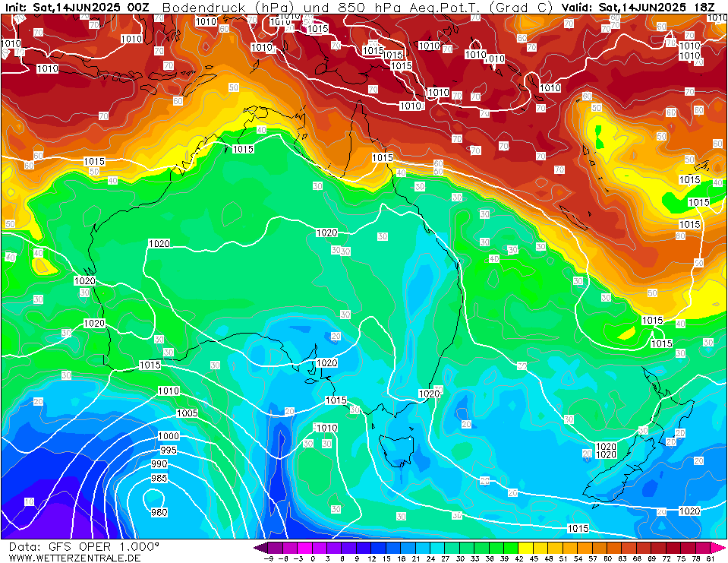Click the 995 isobar label
The width and height of the screenshot is (728, 563).
(169, 450)
